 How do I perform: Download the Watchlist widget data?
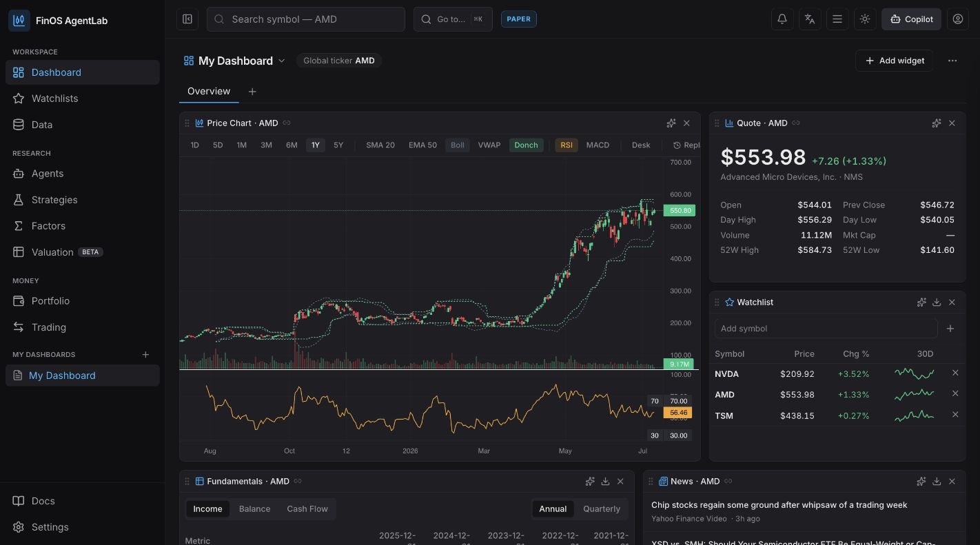tap(937, 302)
